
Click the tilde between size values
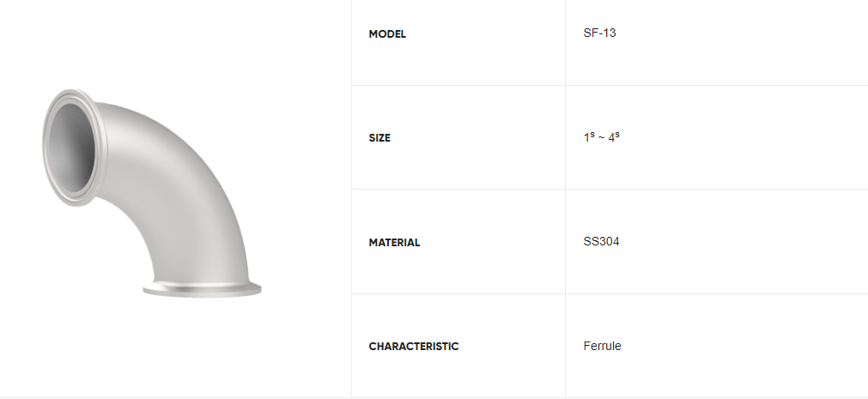click(601, 138)
